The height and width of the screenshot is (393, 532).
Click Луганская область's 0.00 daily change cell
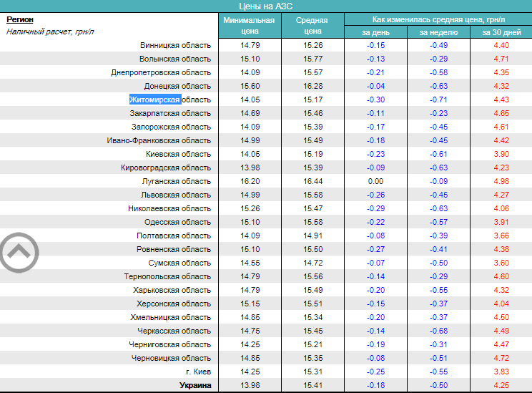pyautogui.click(x=375, y=181)
